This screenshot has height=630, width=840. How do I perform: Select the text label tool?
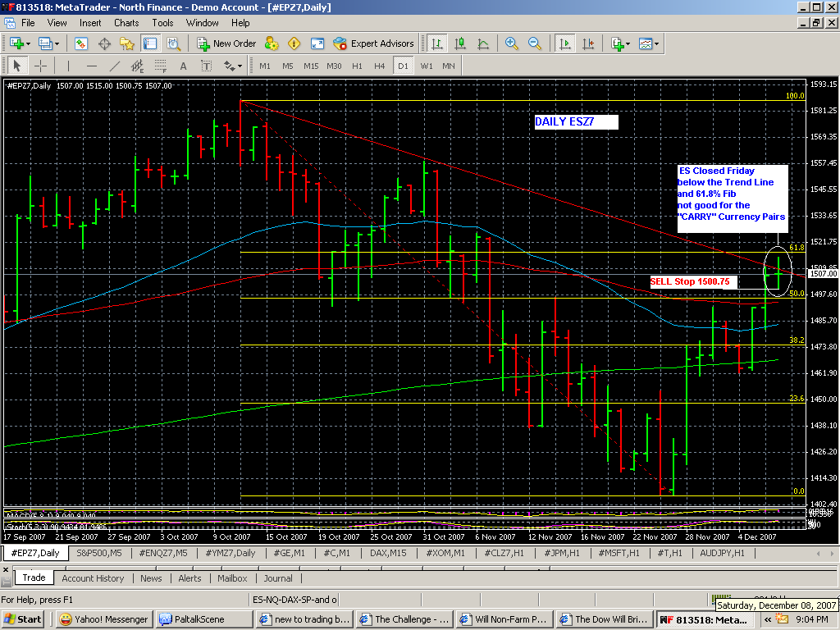pyautogui.click(x=206, y=66)
